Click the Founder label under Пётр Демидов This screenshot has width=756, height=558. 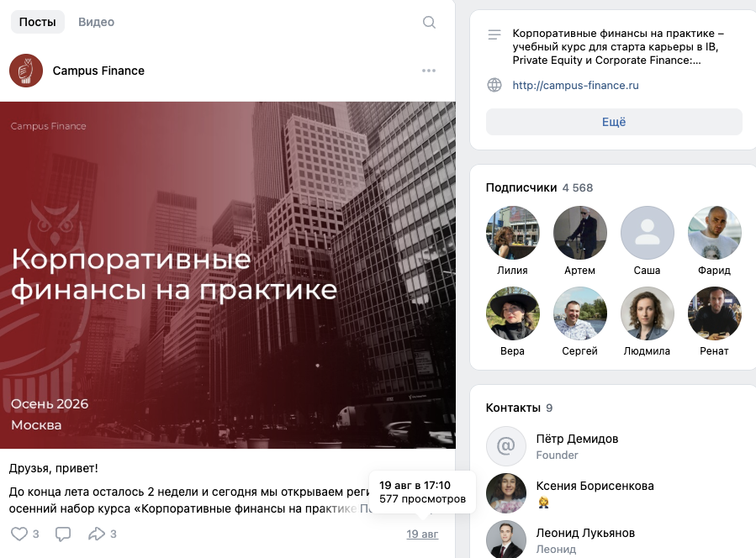pos(557,455)
